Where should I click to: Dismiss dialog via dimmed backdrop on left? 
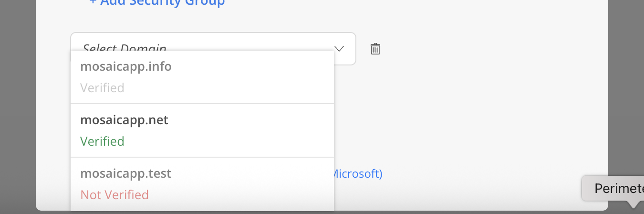(x=18, y=107)
